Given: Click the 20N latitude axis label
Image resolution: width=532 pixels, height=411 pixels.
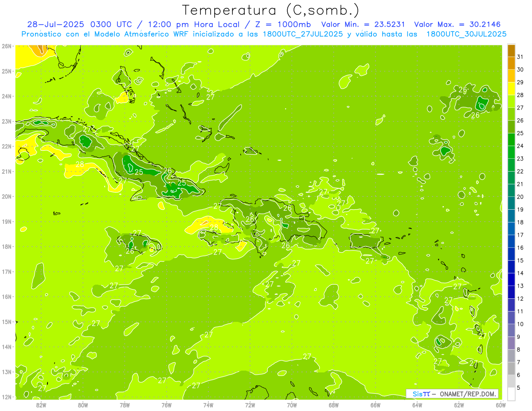Looking at the screenshot, I should pos(6,196).
